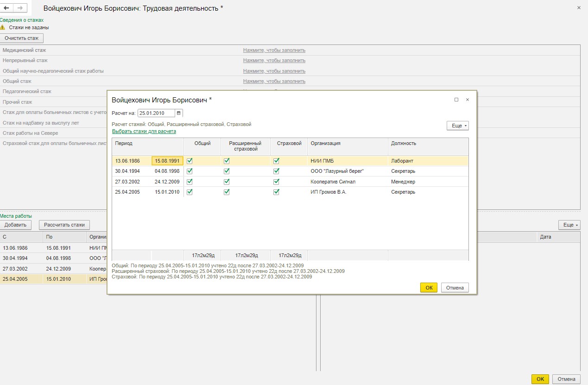Click the main form's ОК button at bottom
Viewport: 588px width, 385px height.
(540, 379)
